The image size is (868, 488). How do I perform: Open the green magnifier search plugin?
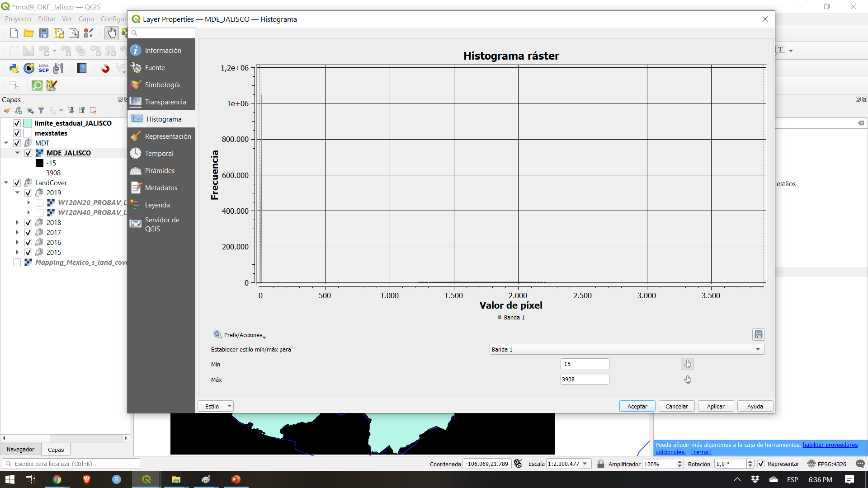coord(37,85)
